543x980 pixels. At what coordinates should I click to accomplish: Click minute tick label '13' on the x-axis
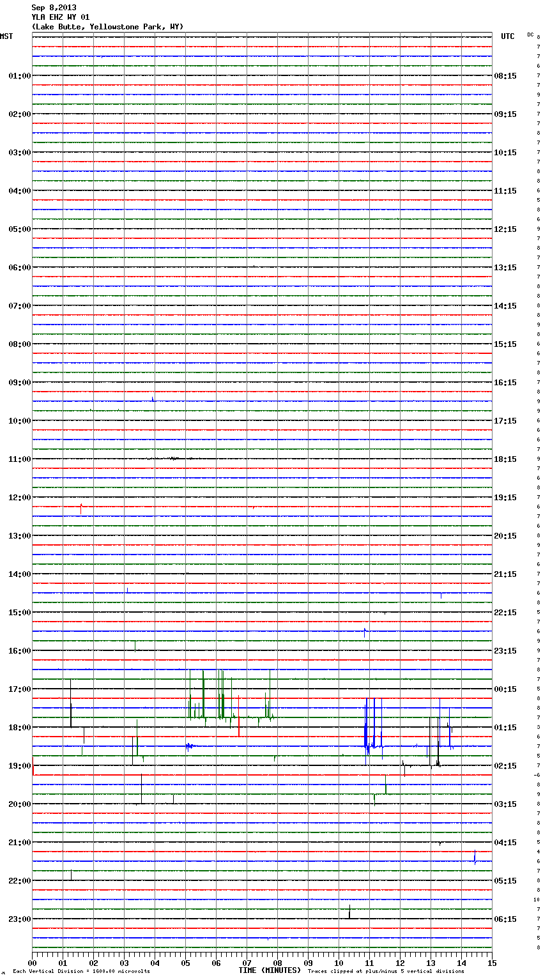[431, 963]
